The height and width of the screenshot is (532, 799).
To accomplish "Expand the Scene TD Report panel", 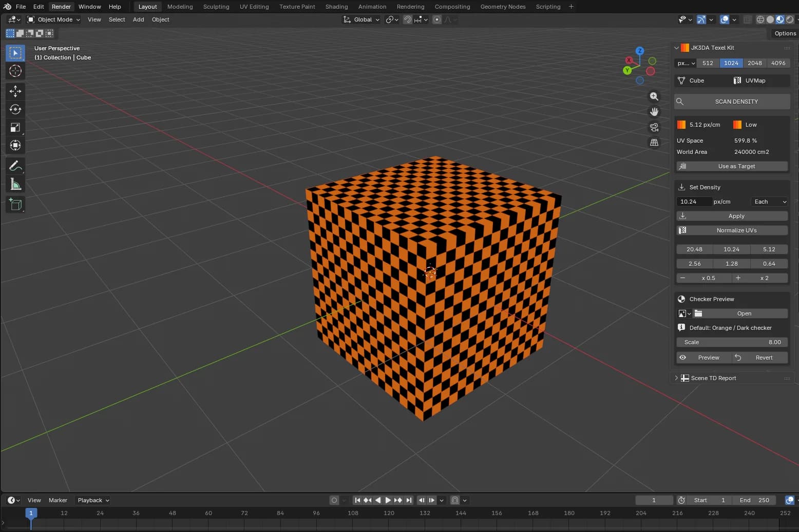I will (677, 378).
